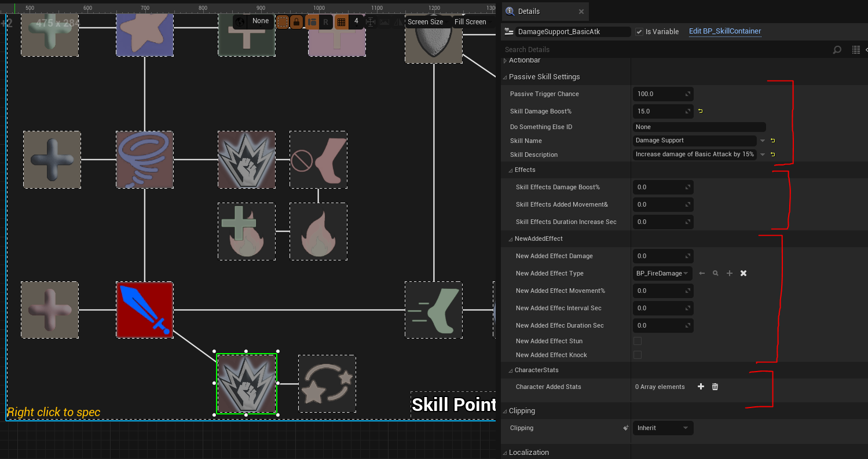
Task: Empty Character Added Stats array trash icon
Action: [x=715, y=387]
